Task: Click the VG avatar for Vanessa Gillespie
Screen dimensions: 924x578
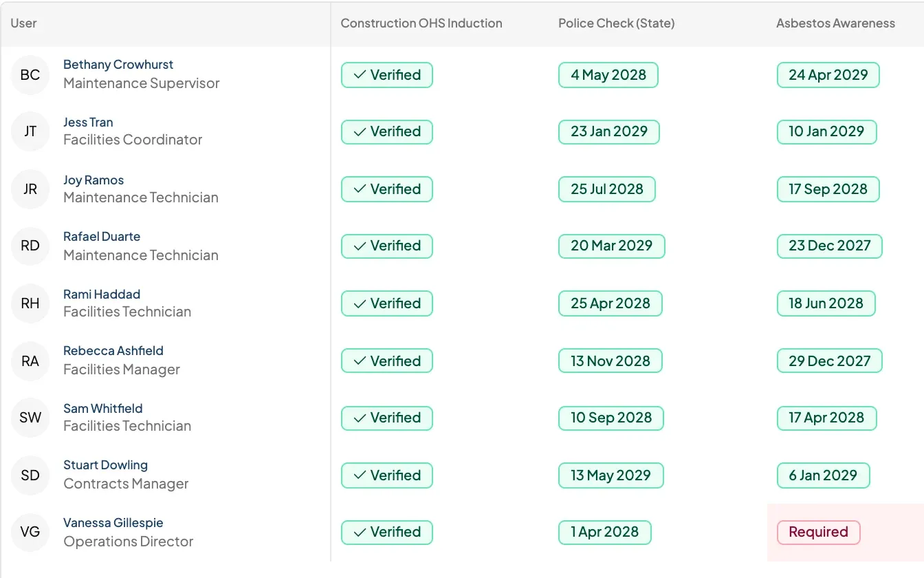Action: click(30, 532)
